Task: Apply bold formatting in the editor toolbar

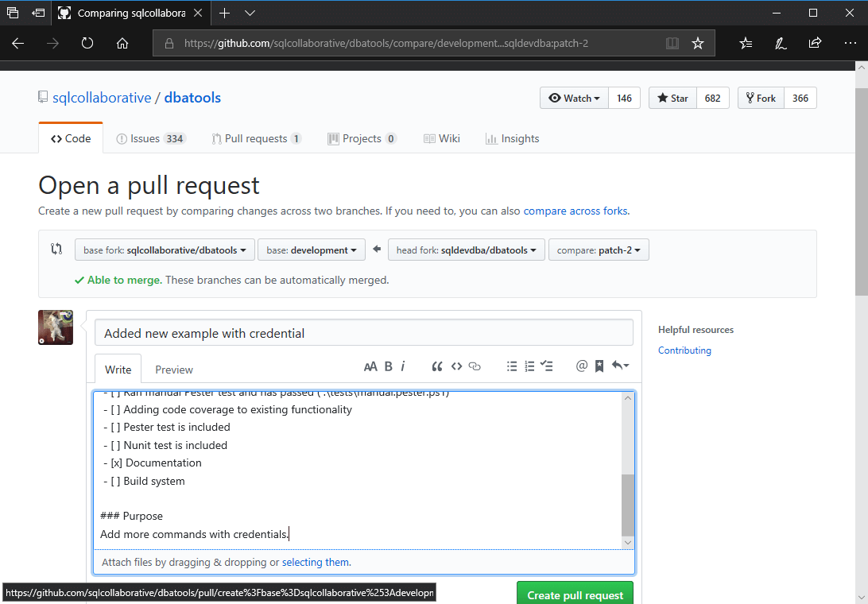Action: click(389, 366)
